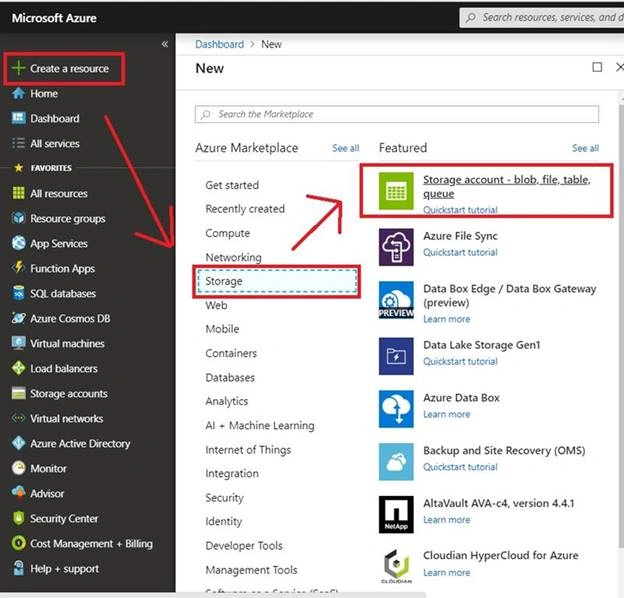Viewport: 624px width, 598px height.
Task: Open the Security Center shield icon
Action: pyautogui.click(x=18, y=518)
